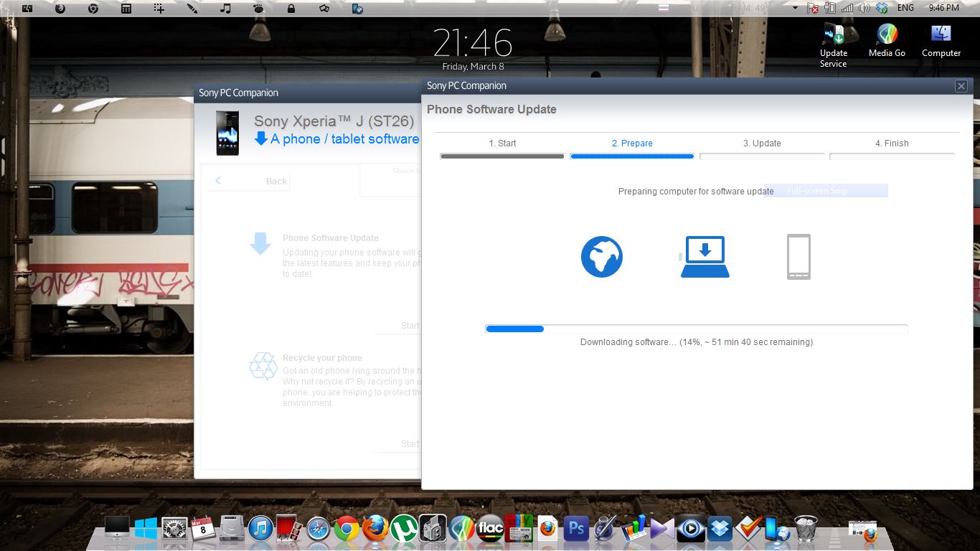Screen dimensions: 980x551
Task: Click the download progress bar
Action: [x=696, y=329]
